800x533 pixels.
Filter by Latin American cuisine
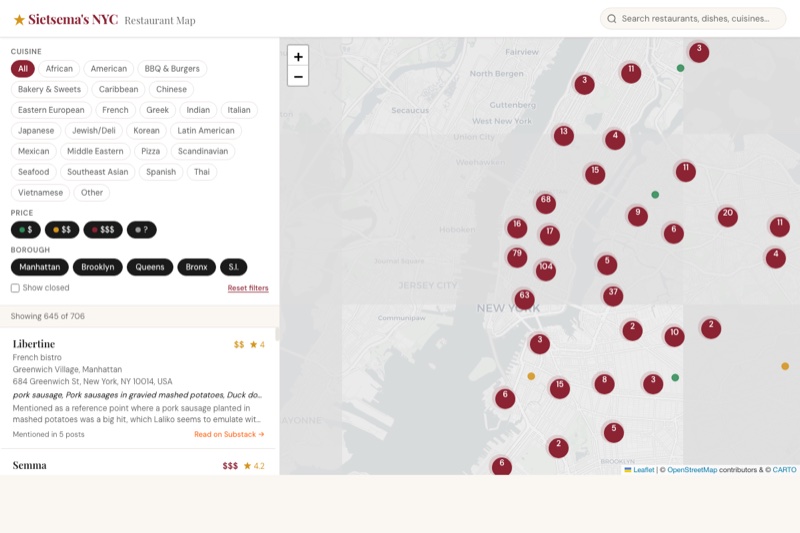206,131
